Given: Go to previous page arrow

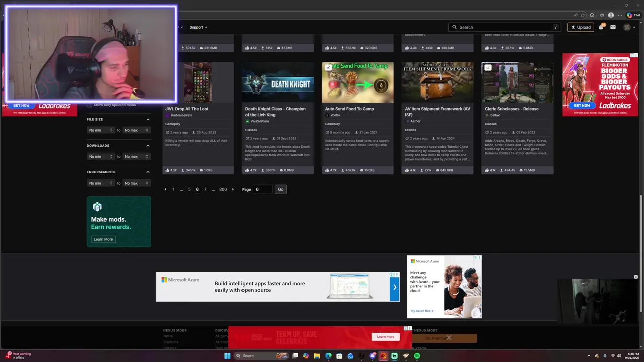Looking at the screenshot, I should [165, 189].
